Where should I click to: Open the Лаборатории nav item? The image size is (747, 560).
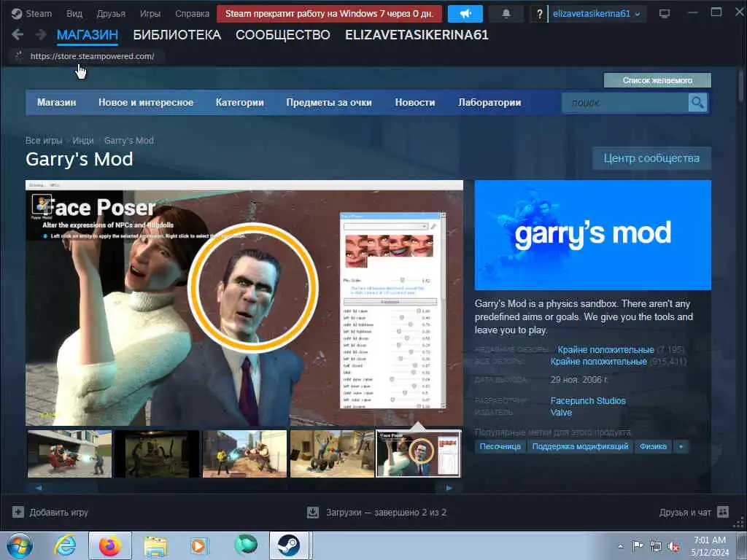click(489, 102)
